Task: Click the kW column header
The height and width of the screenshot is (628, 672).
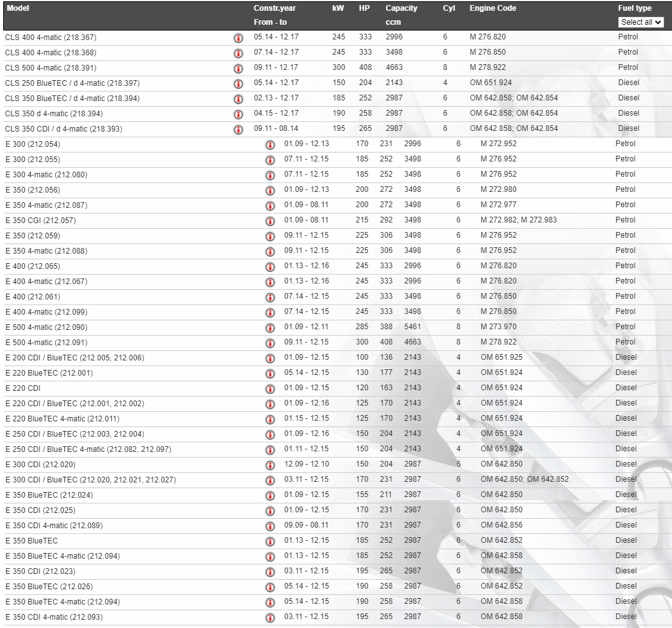Action: (x=338, y=8)
